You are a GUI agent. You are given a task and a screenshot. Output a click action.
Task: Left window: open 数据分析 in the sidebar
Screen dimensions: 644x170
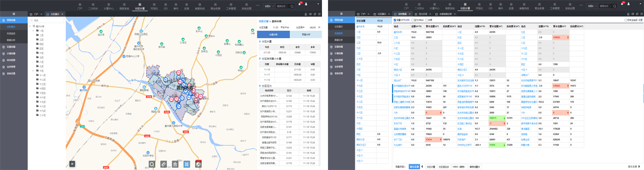pos(11,40)
